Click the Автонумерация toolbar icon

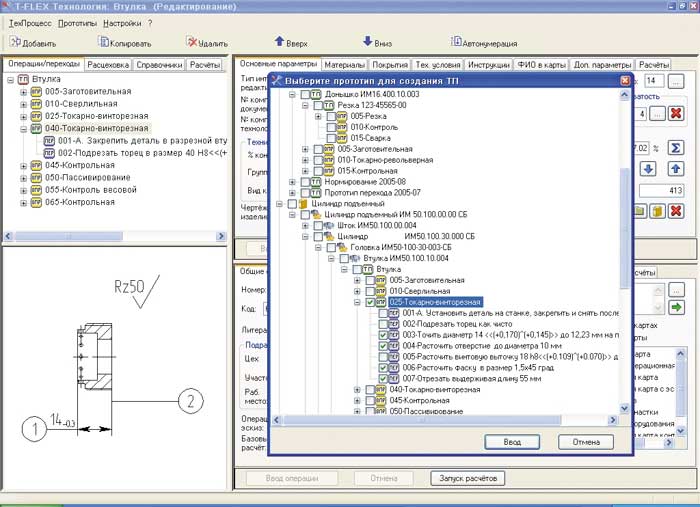[456, 43]
